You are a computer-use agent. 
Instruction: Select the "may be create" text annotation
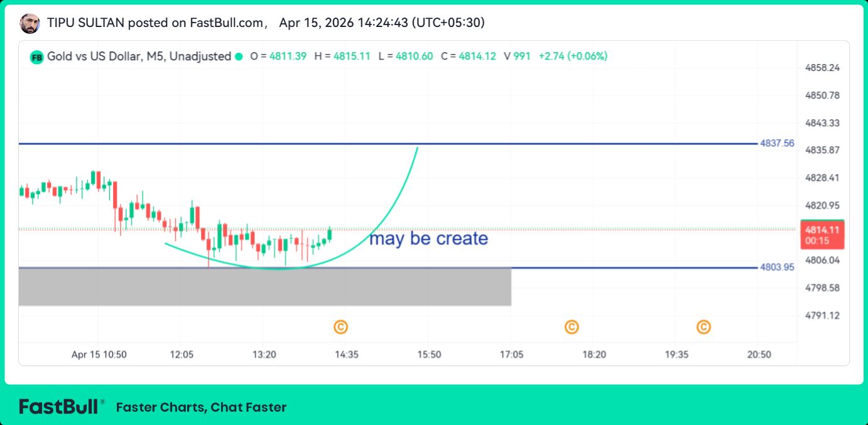point(428,239)
